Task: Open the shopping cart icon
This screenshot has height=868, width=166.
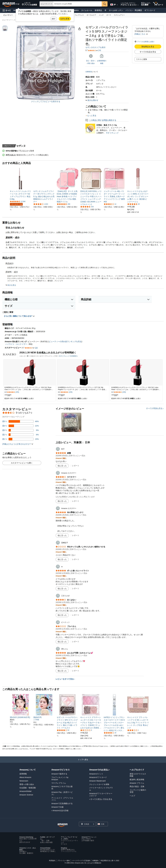Action: point(158,4)
